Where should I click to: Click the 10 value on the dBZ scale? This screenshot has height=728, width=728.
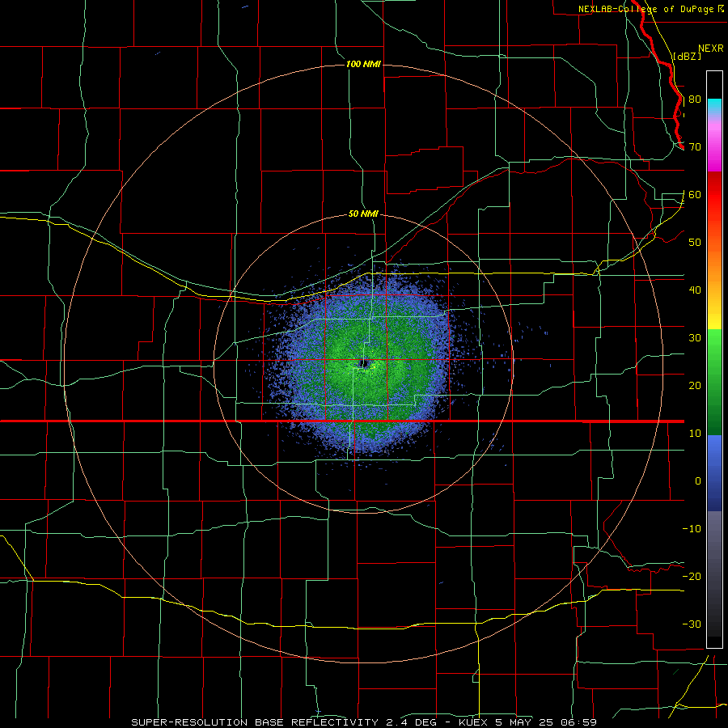click(x=695, y=434)
